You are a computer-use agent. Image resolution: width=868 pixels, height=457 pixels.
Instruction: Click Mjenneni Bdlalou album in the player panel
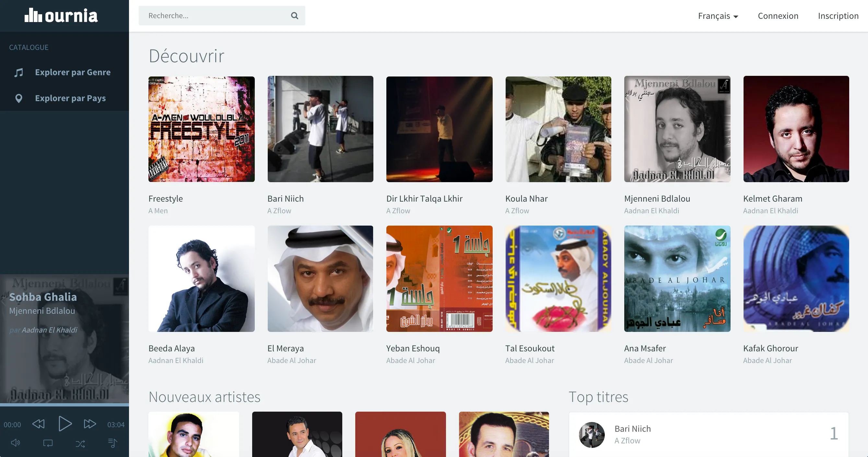[x=42, y=311]
